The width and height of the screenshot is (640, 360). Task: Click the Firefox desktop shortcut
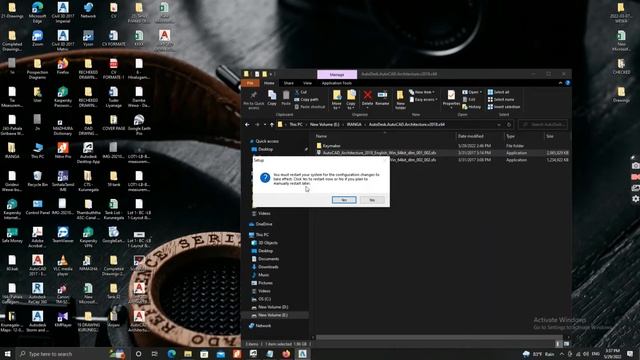click(x=63, y=67)
